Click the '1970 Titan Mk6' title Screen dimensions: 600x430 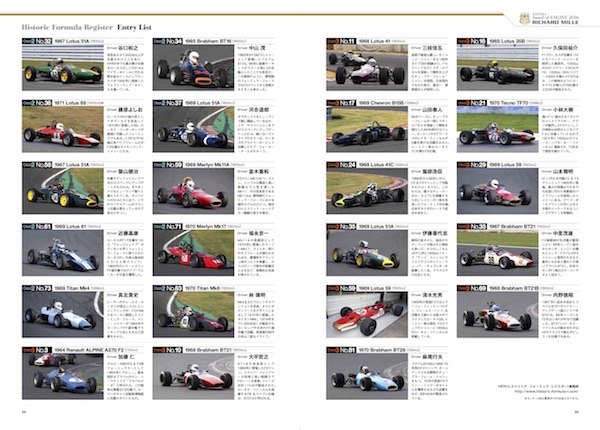[x=202, y=288]
